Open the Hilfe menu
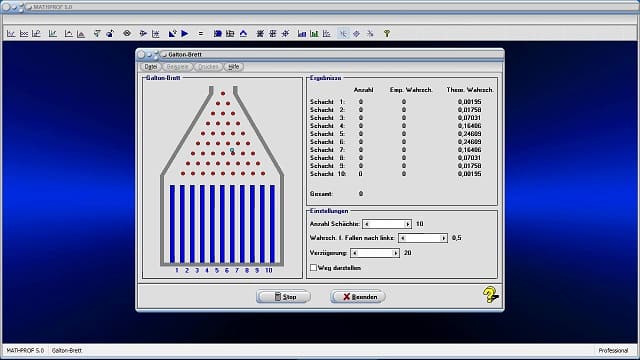Viewport: 640px width, 360px height. (233, 67)
